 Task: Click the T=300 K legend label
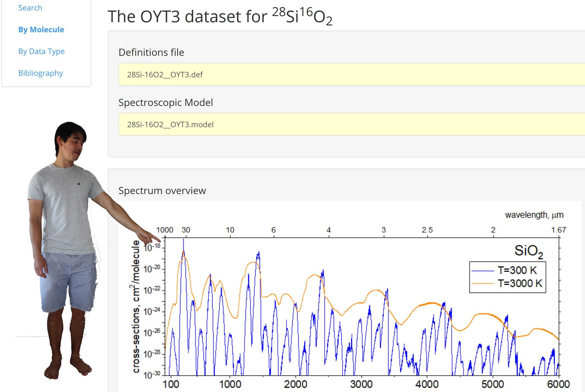517,270
